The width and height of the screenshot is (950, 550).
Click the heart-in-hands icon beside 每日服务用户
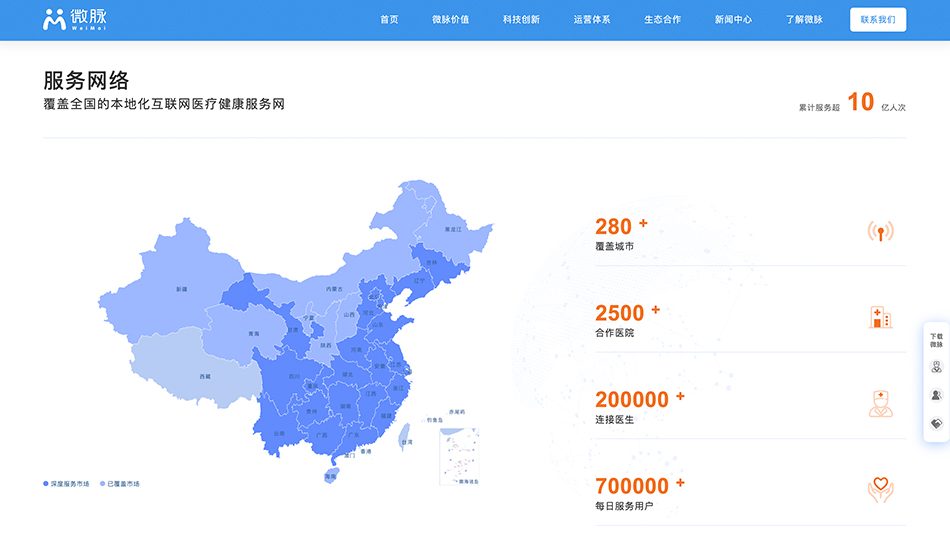click(x=880, y=490)
